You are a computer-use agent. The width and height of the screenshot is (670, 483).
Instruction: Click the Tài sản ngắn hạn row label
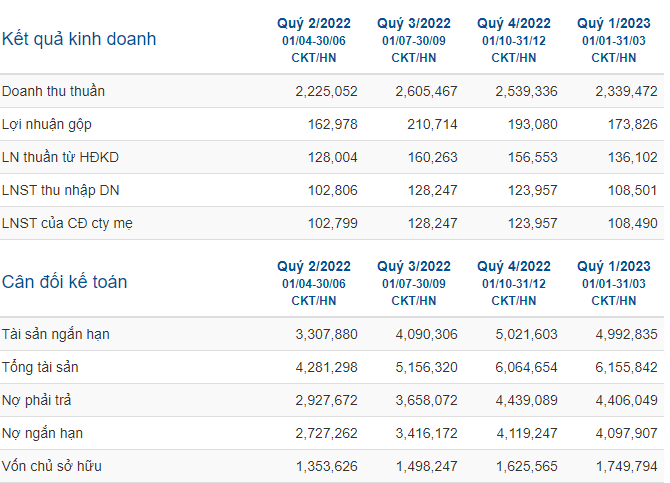[56, 334]
